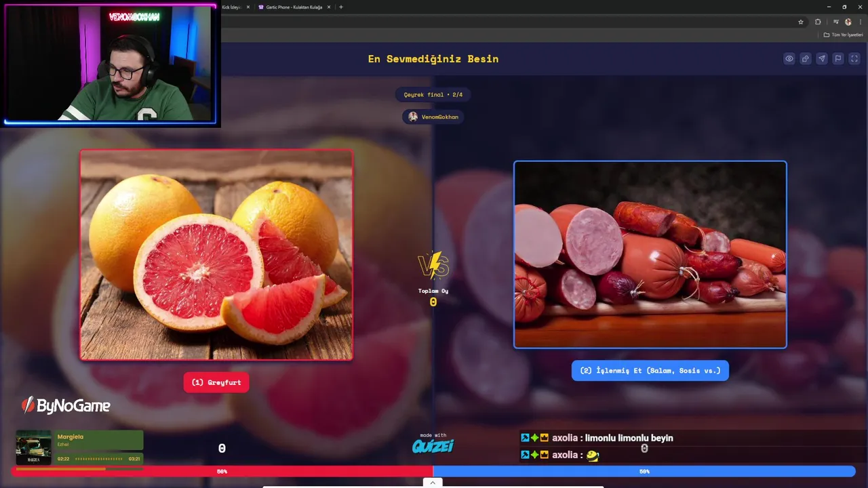
Task: Click the Çeyrek final 2/4 label
Action: [x=433, y=95]
